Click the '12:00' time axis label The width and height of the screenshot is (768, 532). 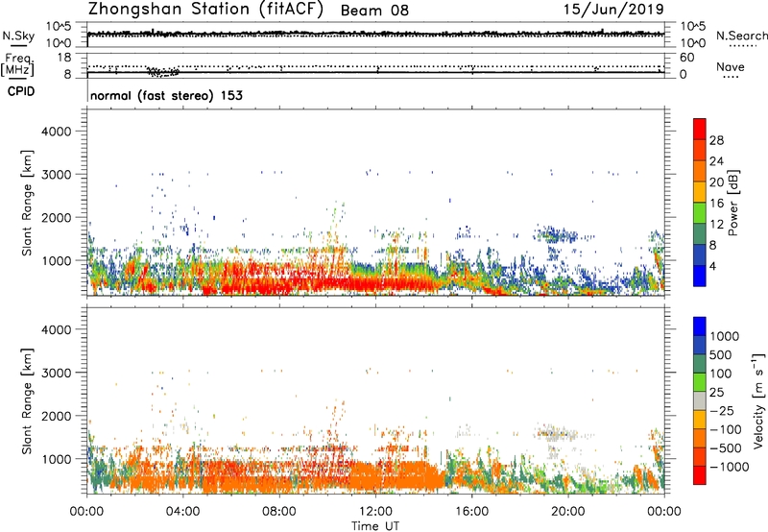coord(375,512)
